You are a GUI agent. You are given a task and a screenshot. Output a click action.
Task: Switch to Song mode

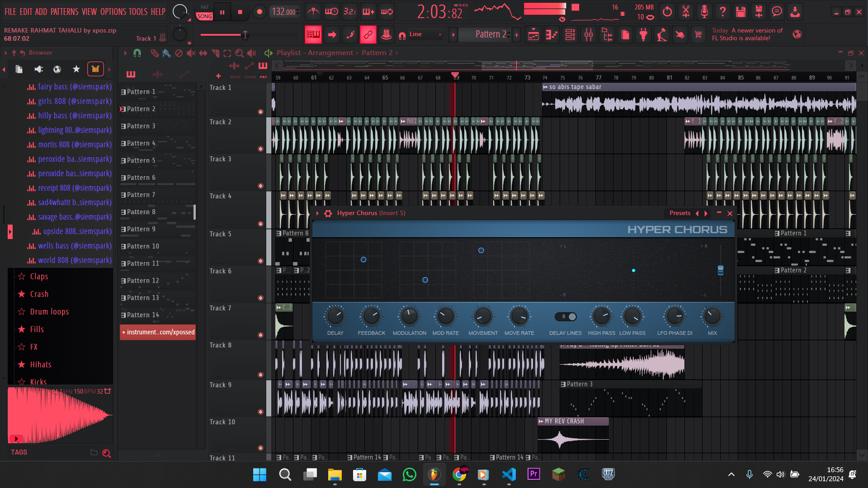click(x=204, y=16)
